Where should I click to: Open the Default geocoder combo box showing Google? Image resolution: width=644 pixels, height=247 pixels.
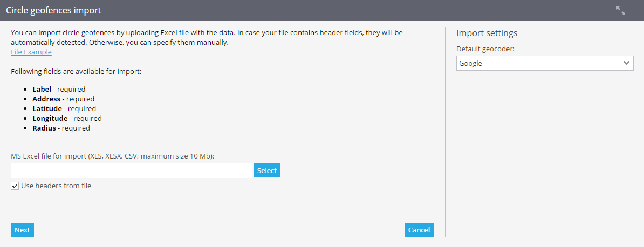(545, 63)
